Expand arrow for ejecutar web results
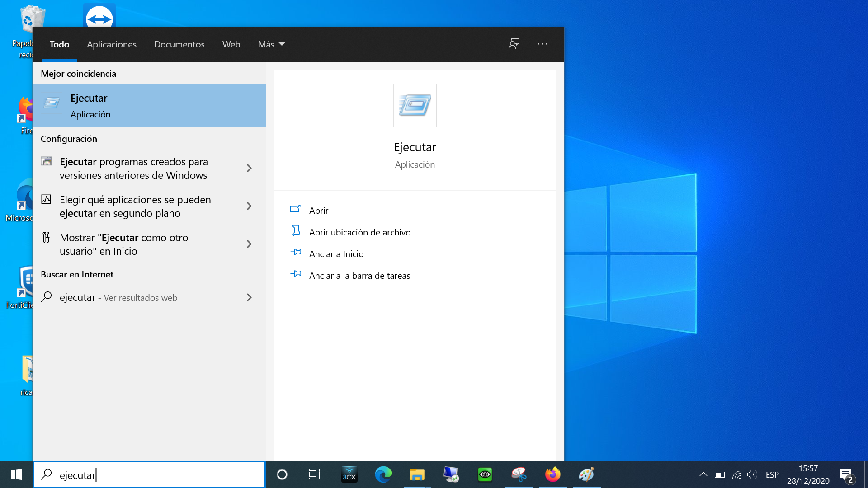Screen dimensions: 868x488 (x=249, y=297)
